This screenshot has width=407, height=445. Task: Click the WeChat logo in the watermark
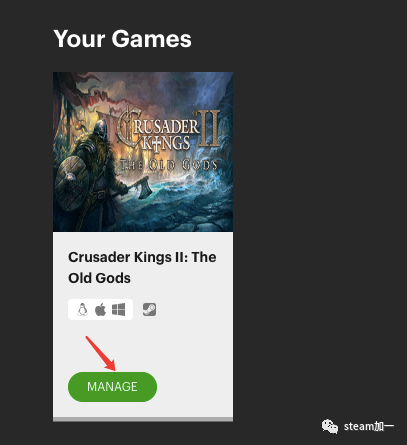pos(330,426)
